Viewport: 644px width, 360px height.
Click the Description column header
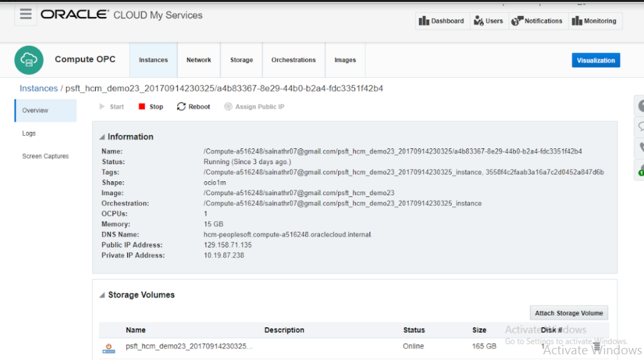(284, 330)
